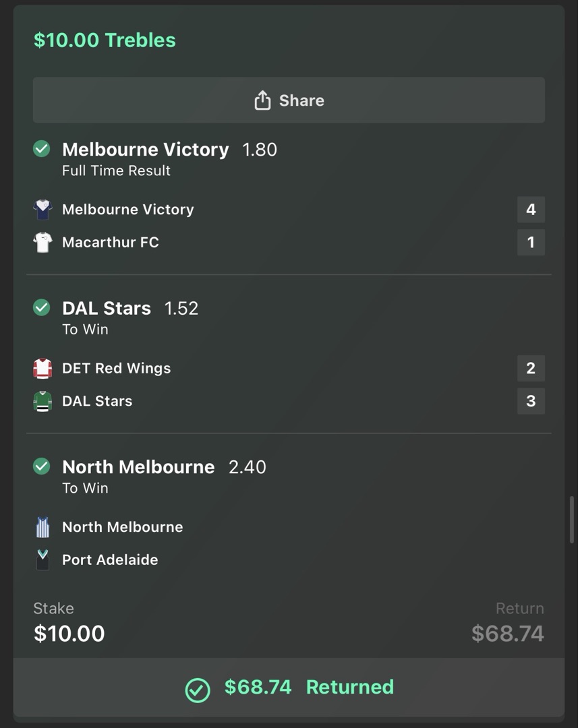
Task: Click the $68.74 Returned status circle icon
Action: click(198, 689)
